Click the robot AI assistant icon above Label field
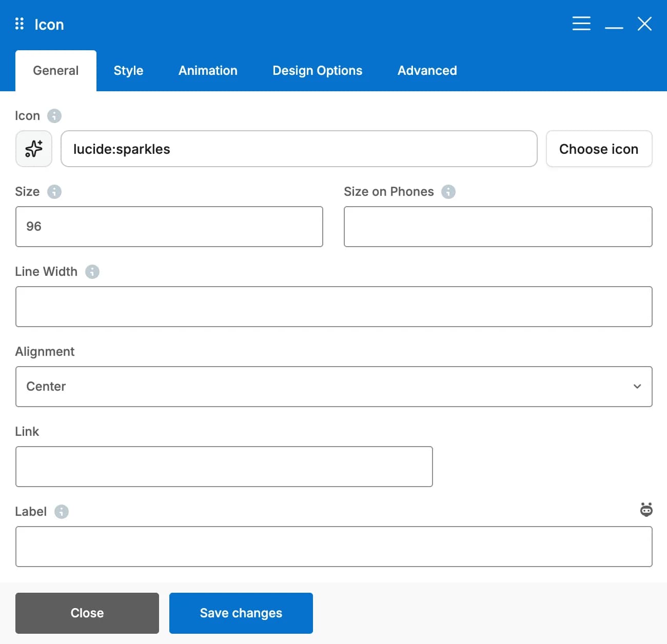The width and height of the screenshot is (667, 644). (646, 510)
